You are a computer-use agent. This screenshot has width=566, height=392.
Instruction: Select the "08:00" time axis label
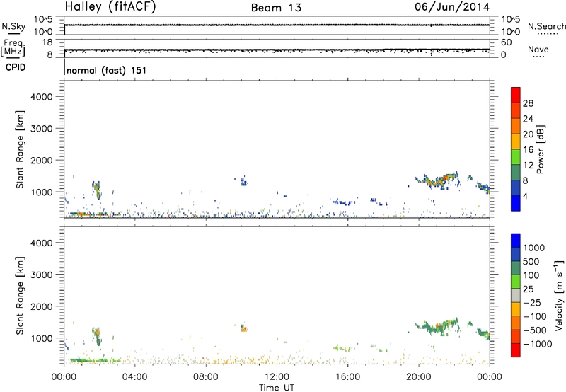(205, 377)
